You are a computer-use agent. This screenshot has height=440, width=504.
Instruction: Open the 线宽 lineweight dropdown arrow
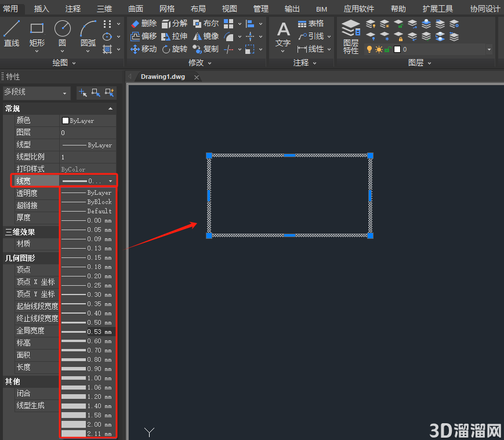click(110, 181)
